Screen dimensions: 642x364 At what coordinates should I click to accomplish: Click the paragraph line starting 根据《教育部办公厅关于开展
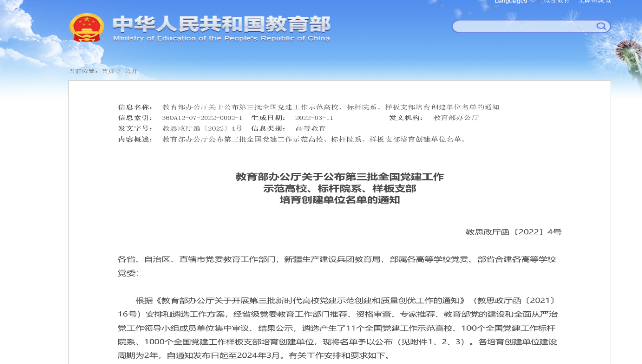(346, 301)
